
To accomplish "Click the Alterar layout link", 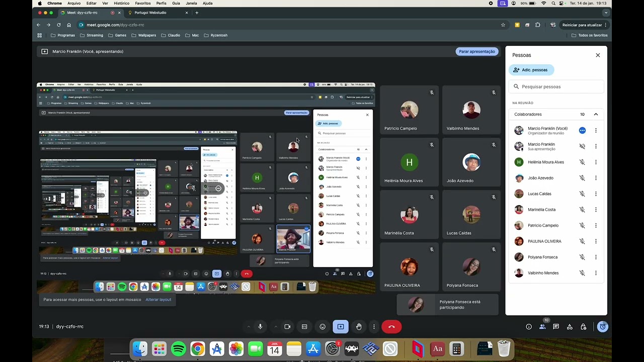I will click(158, 300).
